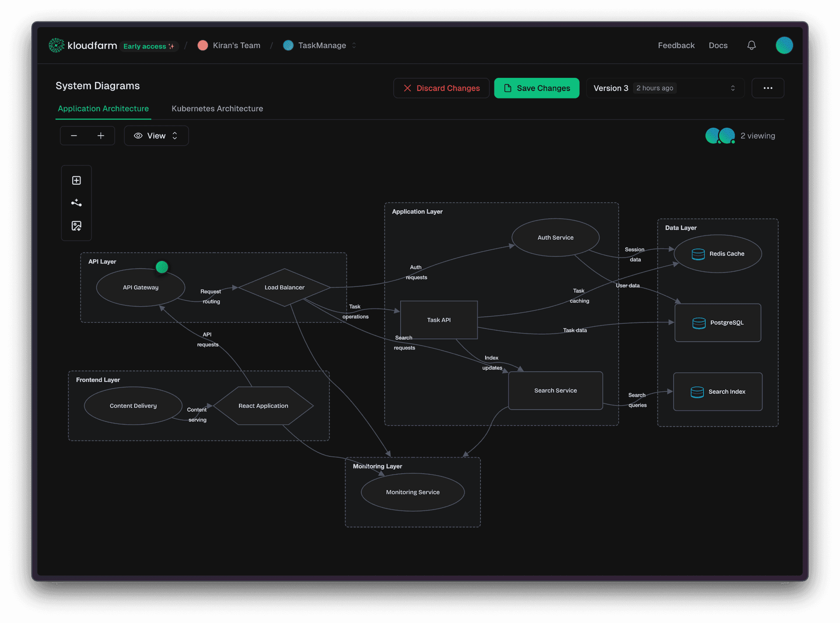840x623 pixels.
Task: Select the Application Architecture tab
Action: [x=103, y=108]
